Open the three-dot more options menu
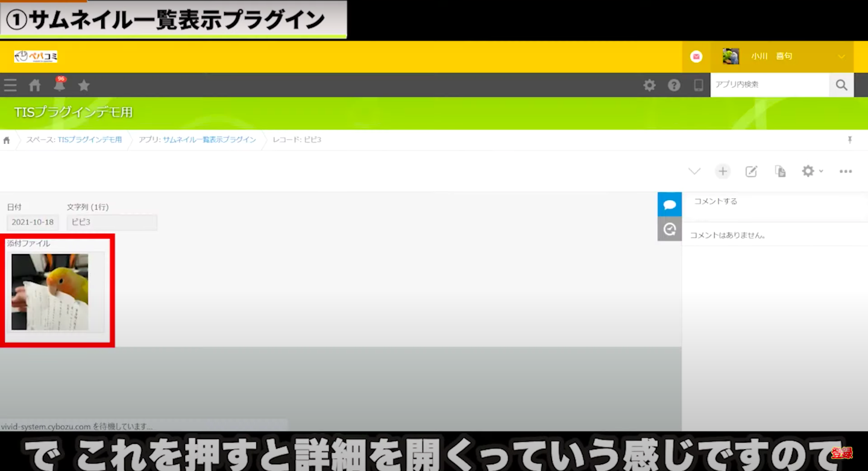 (846, 172)
